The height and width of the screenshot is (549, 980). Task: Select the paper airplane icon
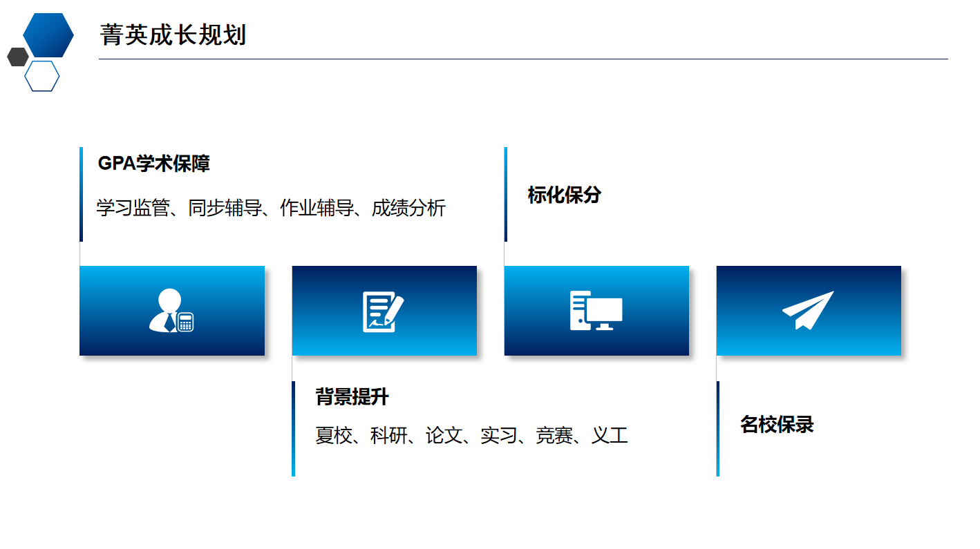808,310
